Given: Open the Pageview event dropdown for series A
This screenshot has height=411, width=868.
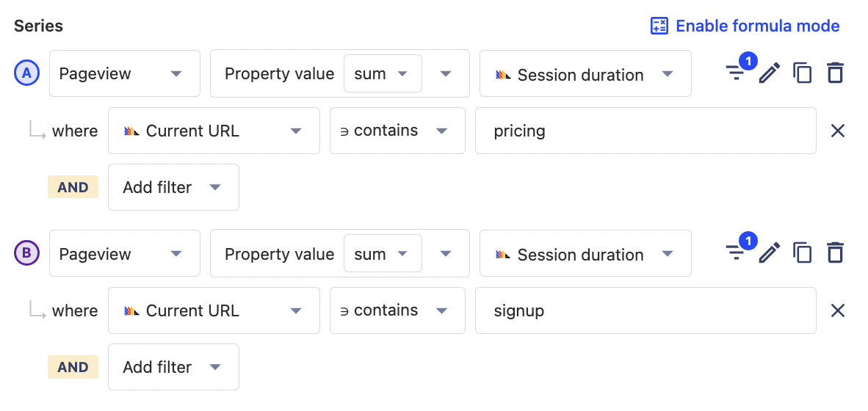Looking at the screenshot, I should click(x=124, y=73).
